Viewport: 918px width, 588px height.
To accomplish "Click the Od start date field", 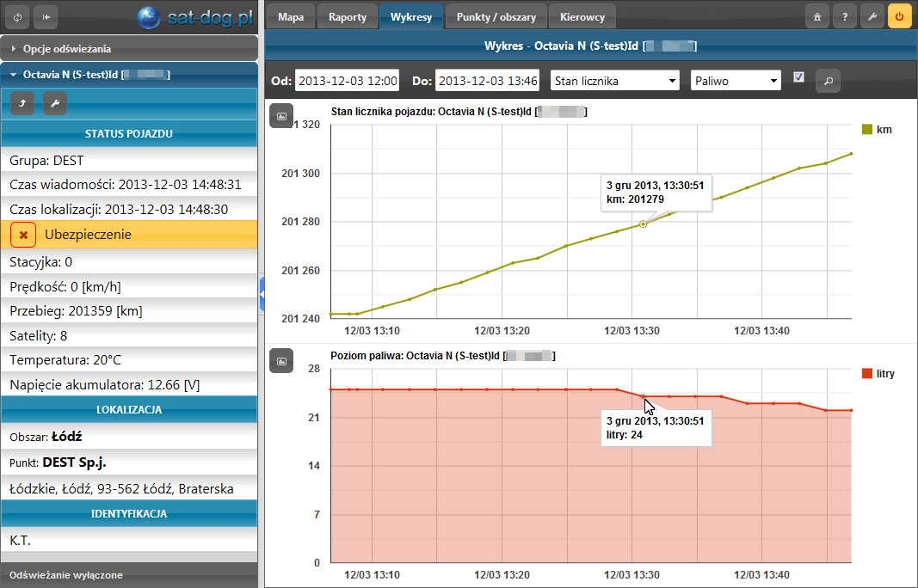I will click(x=347, y=81).
